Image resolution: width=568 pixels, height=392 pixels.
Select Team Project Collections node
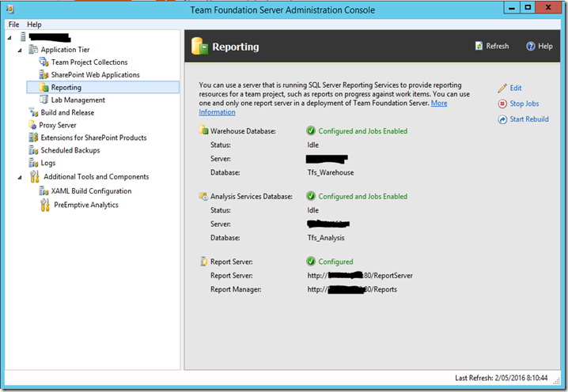click(x=89, y=62)
